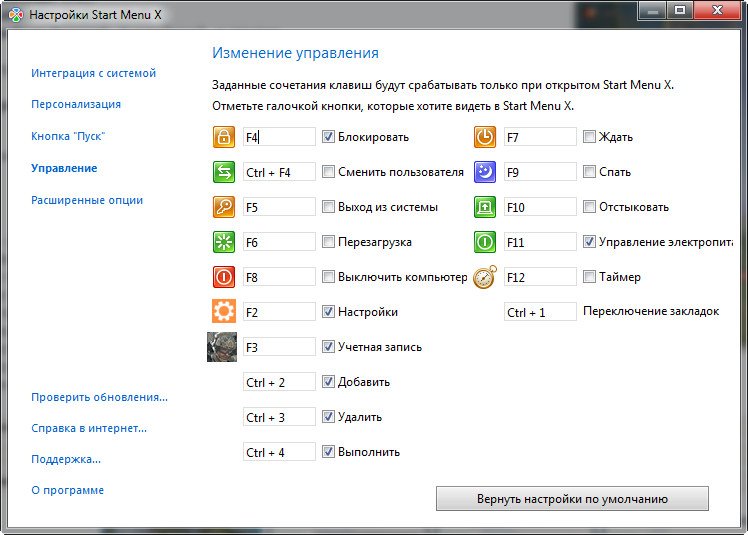Open Интеграция с системой section
748x535 pixels.
coord(94,73)
